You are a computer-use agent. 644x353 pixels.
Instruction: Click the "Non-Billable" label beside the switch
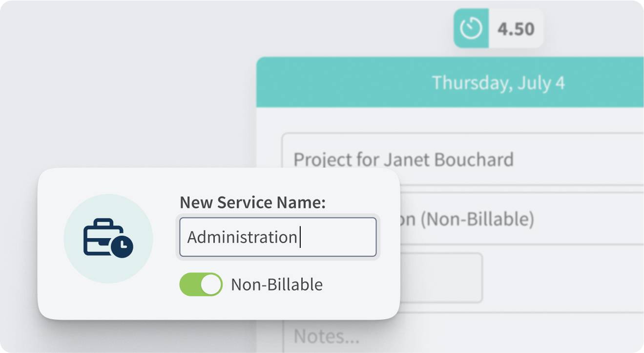coord(276,285)
